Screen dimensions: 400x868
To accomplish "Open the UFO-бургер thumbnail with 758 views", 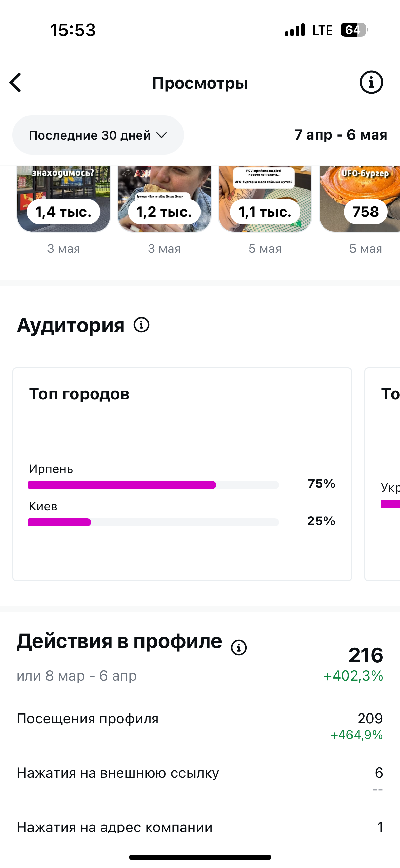I will tap(360, 199).
